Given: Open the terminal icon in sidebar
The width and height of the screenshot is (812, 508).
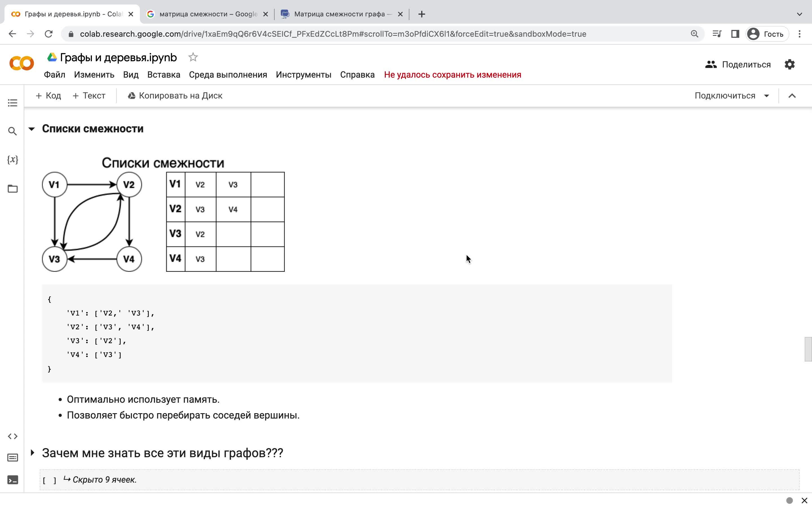Looking at the screenshot, I should tap(12, 480).
